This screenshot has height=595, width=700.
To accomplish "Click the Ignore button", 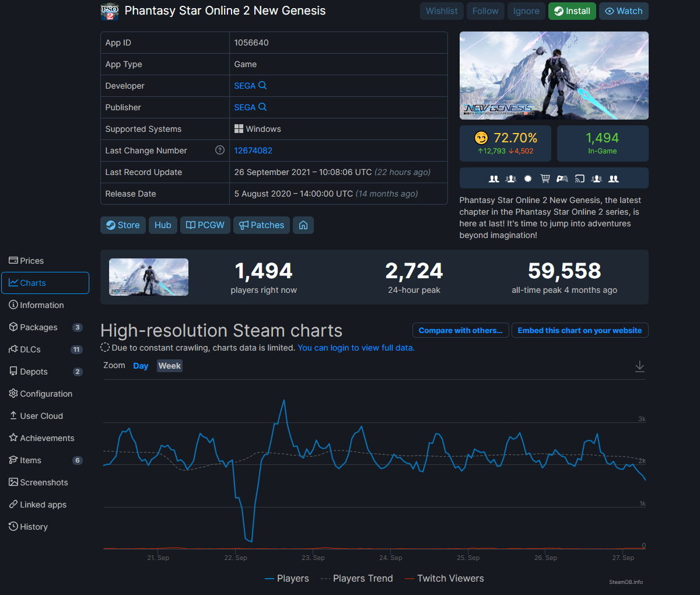I will point(526,11).
